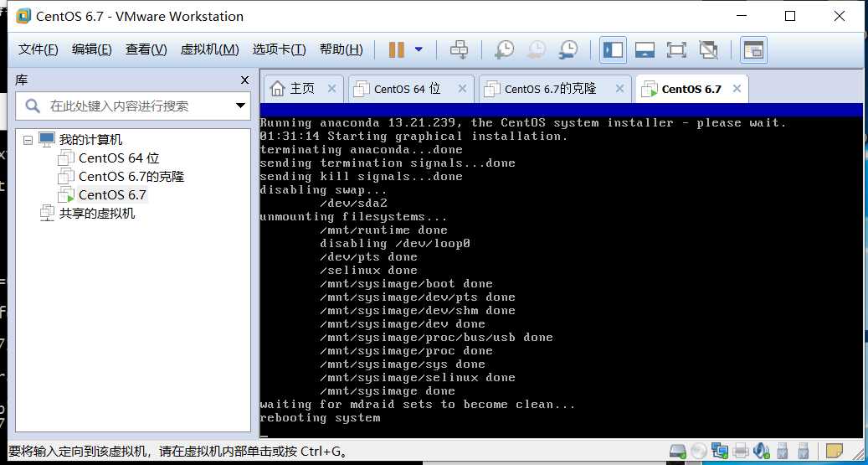Click the home icon on the 主页 tab
The image size is (868, 465).
click(x=278, y=89)
